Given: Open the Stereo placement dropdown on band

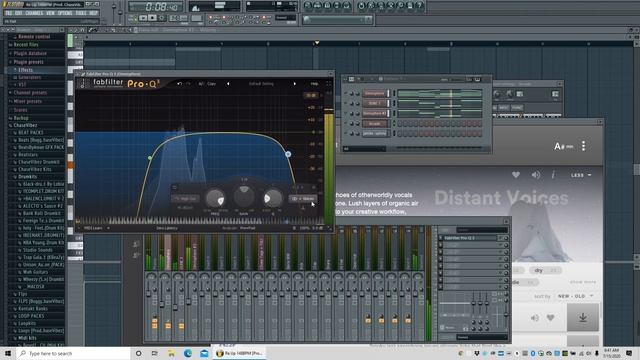Looking at the screenshot, I should (x=303, y=198).
